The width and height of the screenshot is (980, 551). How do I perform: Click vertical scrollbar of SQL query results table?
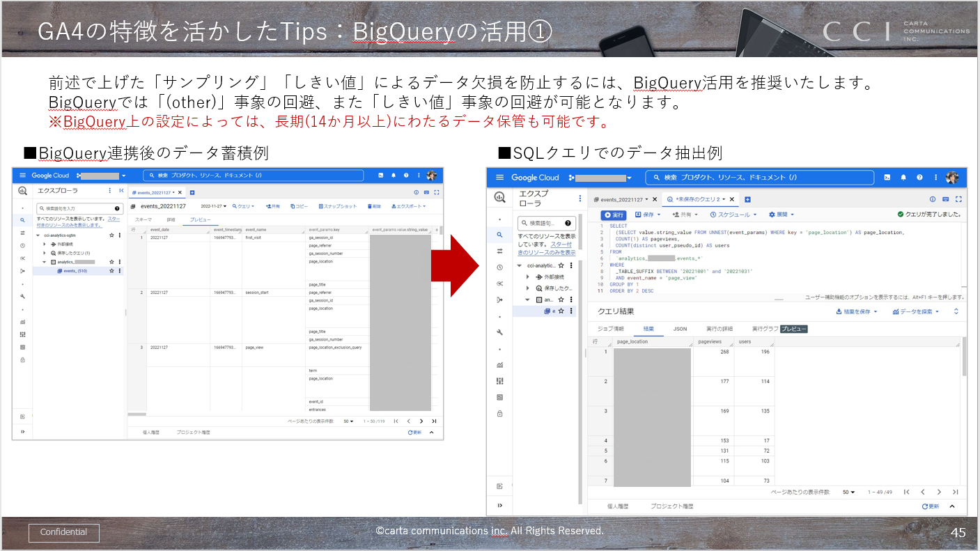click(x=964, y=357)
